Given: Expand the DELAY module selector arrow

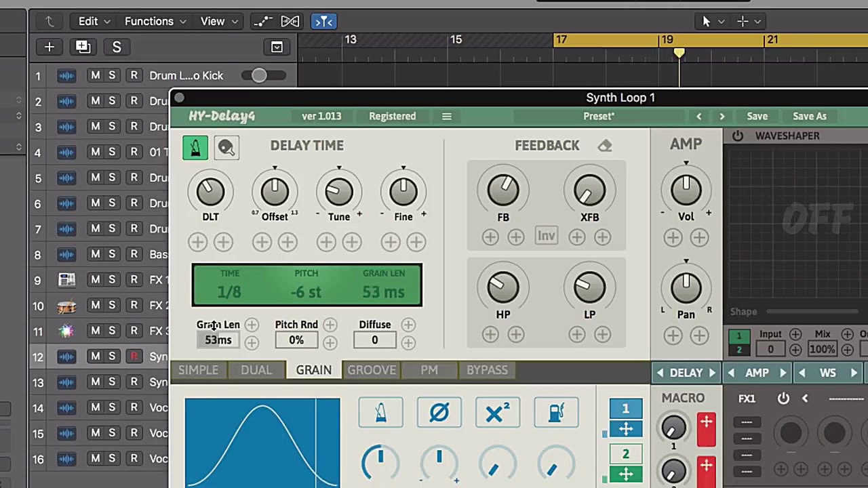Looking at the screenshot, I should (x=711, y=372).
